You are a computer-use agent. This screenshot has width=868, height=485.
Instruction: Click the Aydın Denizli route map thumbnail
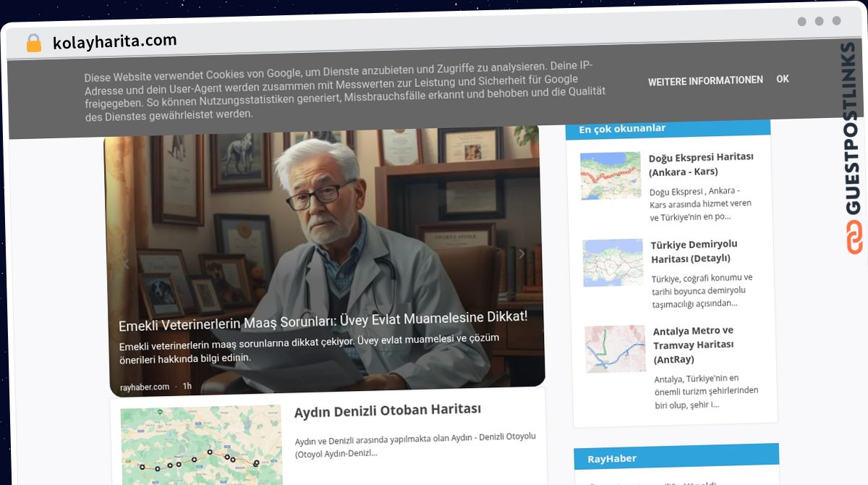tap(201, 445)
